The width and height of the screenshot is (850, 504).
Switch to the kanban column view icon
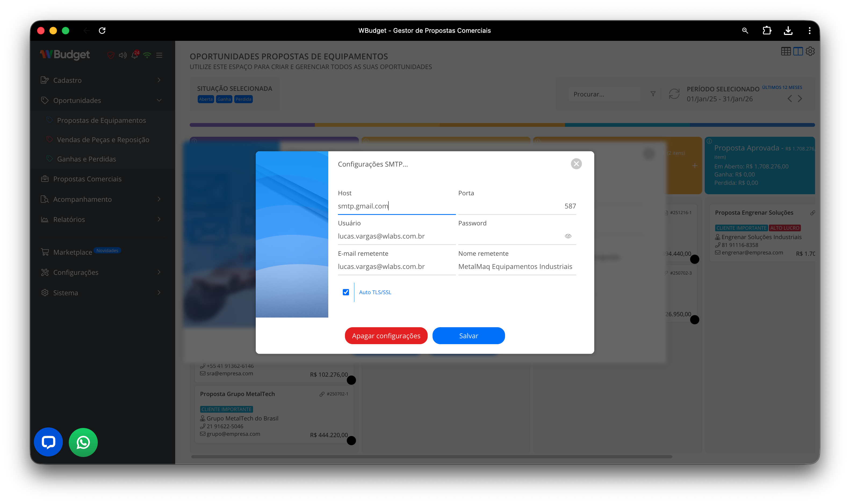coord(798,51)
